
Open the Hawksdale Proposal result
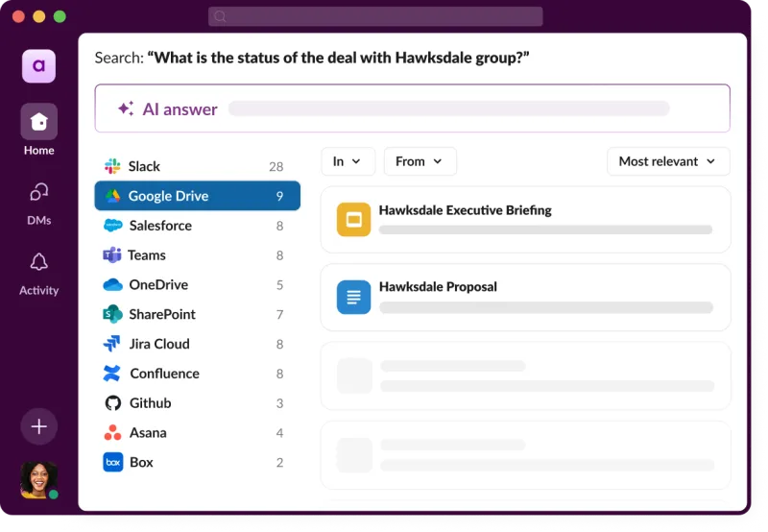coord(525,298)
